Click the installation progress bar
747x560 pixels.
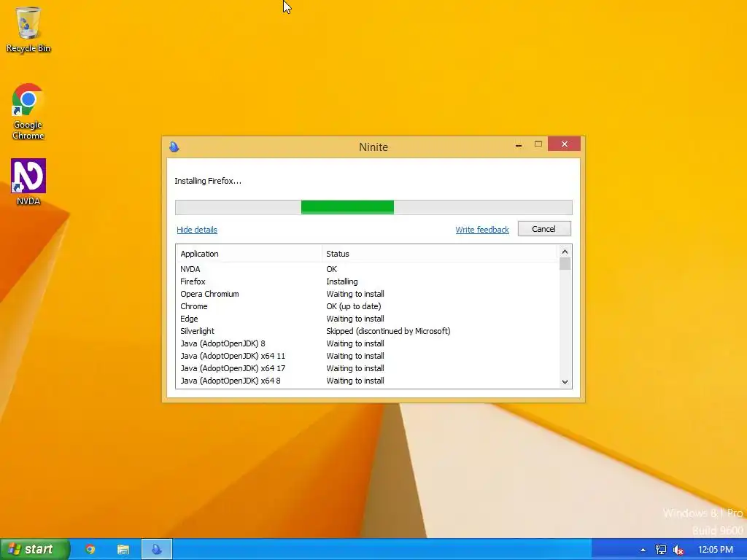(x=373, y=207)
